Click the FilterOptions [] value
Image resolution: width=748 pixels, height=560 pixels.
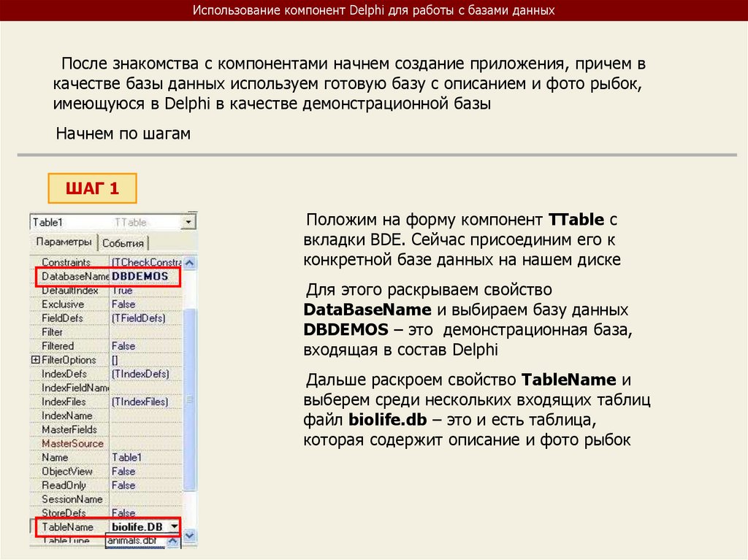coord(115,360)
